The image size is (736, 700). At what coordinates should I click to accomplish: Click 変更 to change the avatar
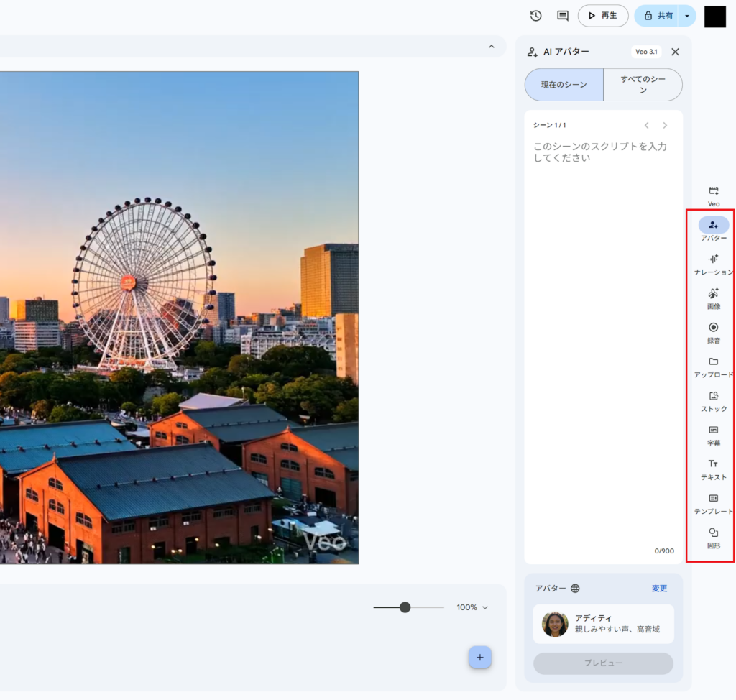659,588
